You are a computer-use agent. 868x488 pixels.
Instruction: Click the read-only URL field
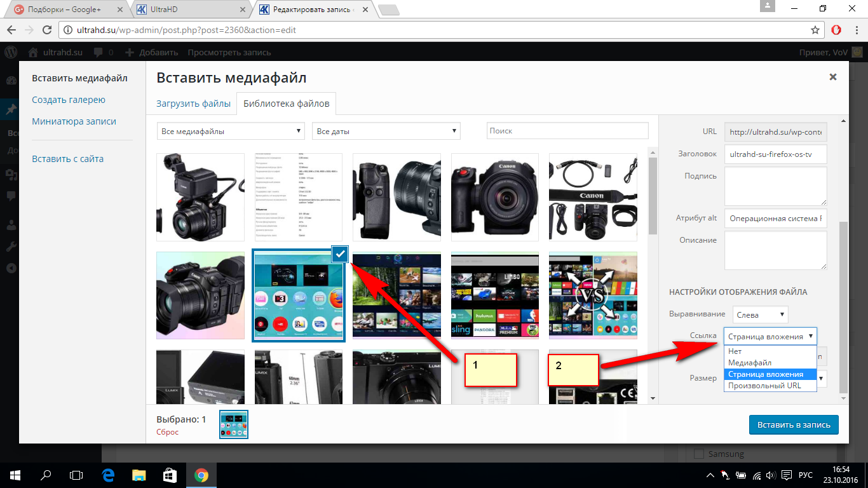pos(775,132)
